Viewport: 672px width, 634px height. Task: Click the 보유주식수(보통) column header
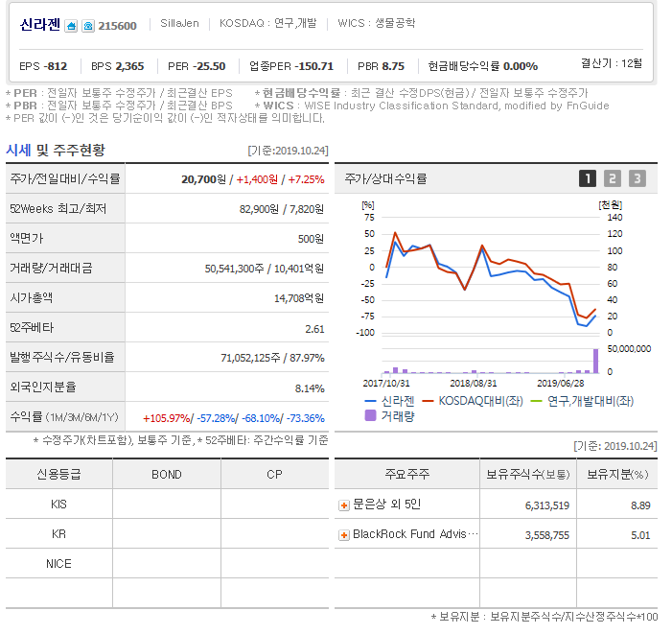[x=528, y=474]
